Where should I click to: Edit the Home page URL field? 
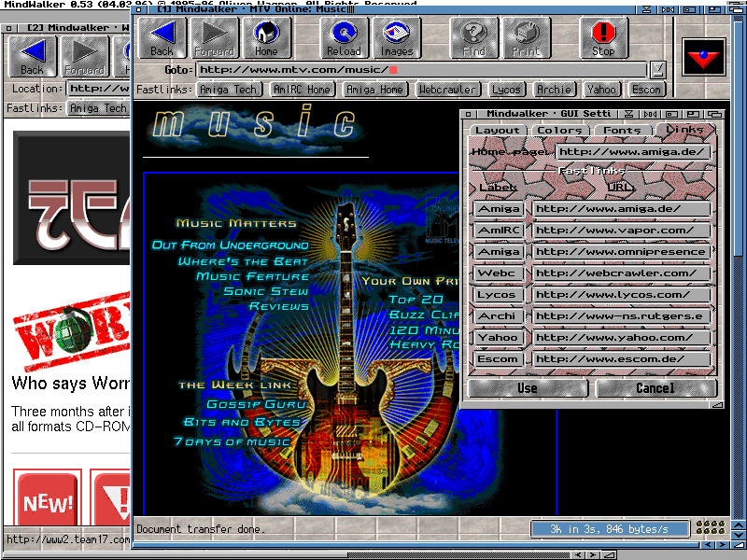pos(633,152)
